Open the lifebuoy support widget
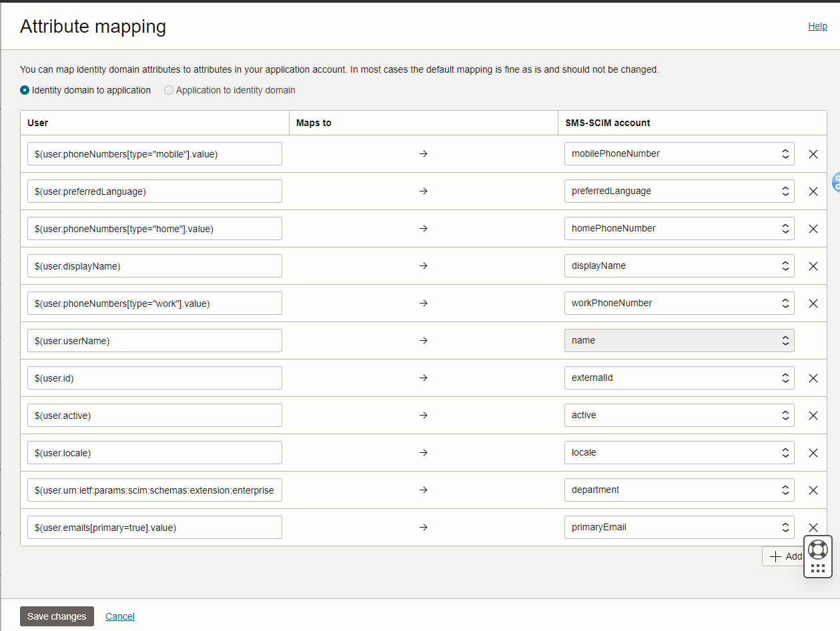 click(817, 549)
